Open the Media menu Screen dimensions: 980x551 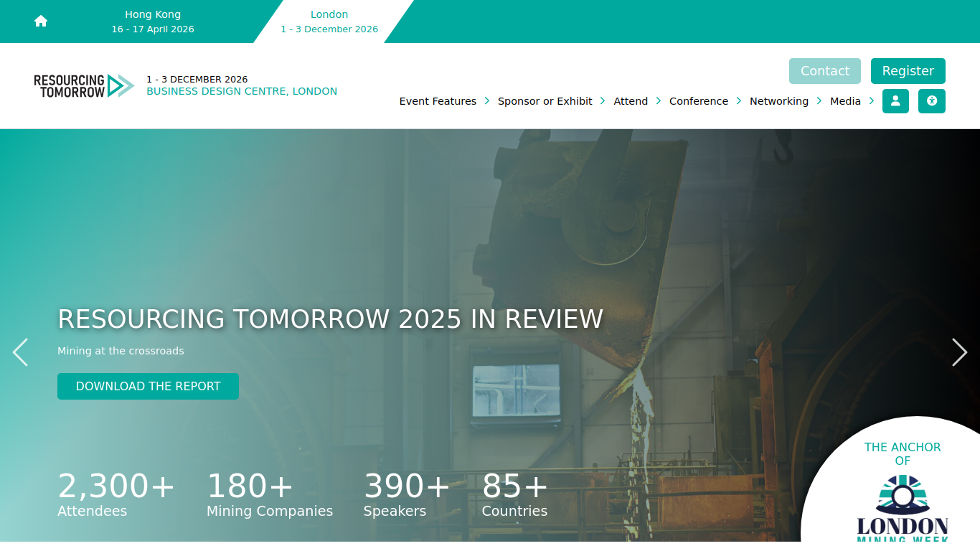(845, 101)
